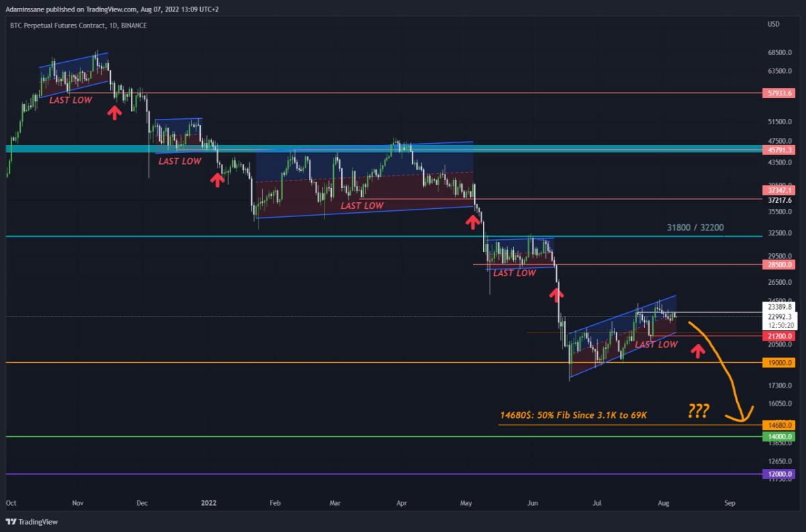The image size is (806, 532).
Task: Click the orange 19000.0 price label
Action: coord(779,363)
